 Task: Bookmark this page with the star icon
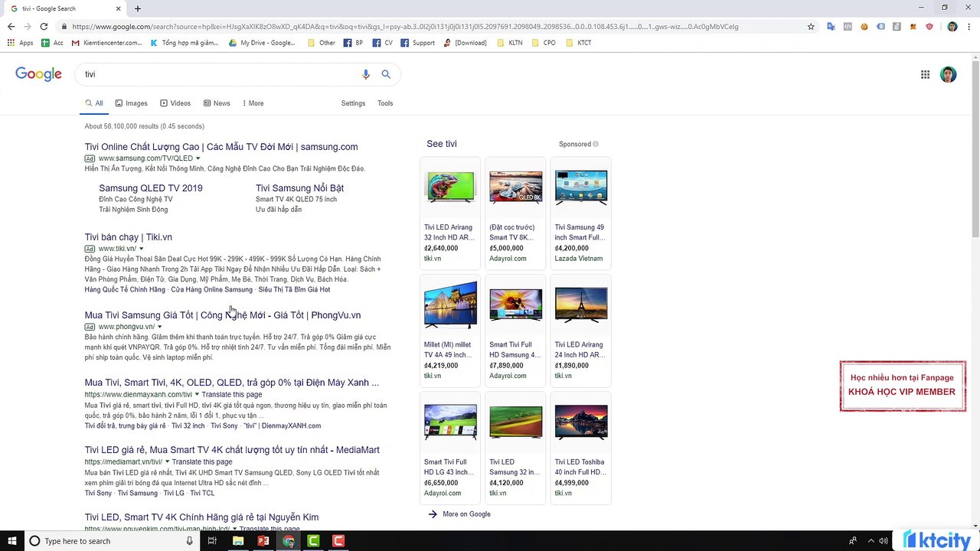(811, 27)
